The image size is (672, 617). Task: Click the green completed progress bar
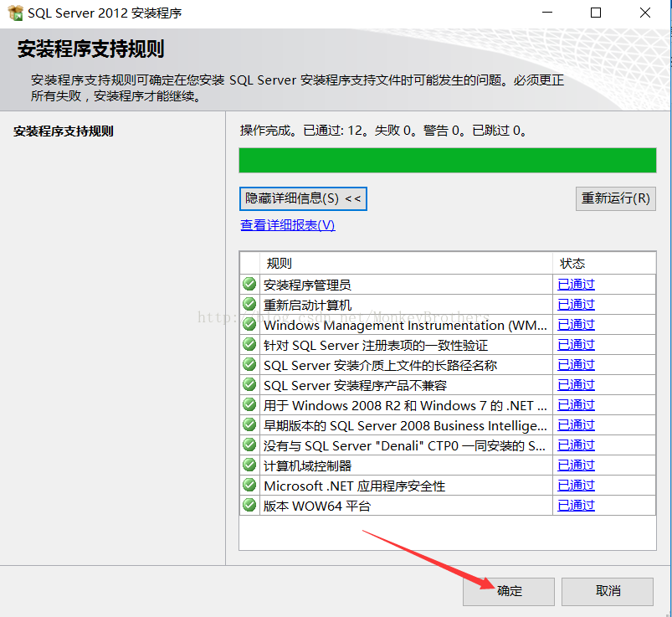click(448, 161)
